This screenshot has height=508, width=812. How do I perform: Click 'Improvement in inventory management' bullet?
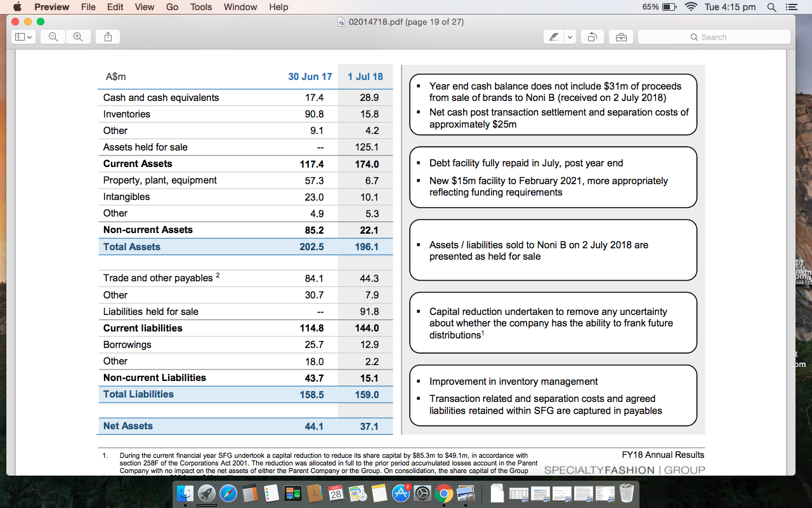click(x=513, y=382)
